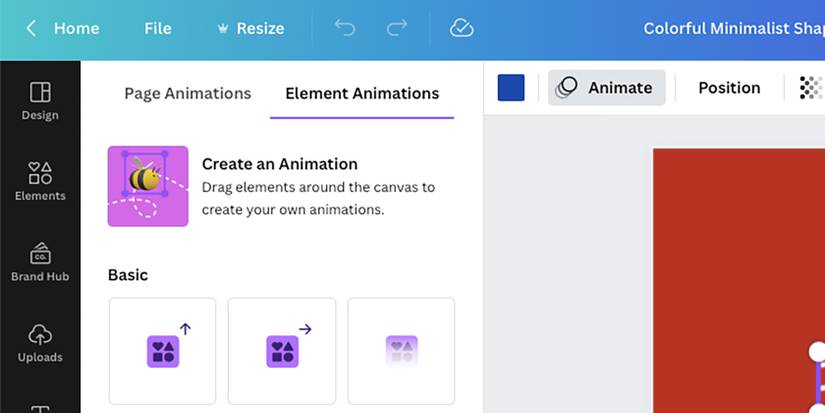
Task: Open the File menu
Action: click(158, 28)
